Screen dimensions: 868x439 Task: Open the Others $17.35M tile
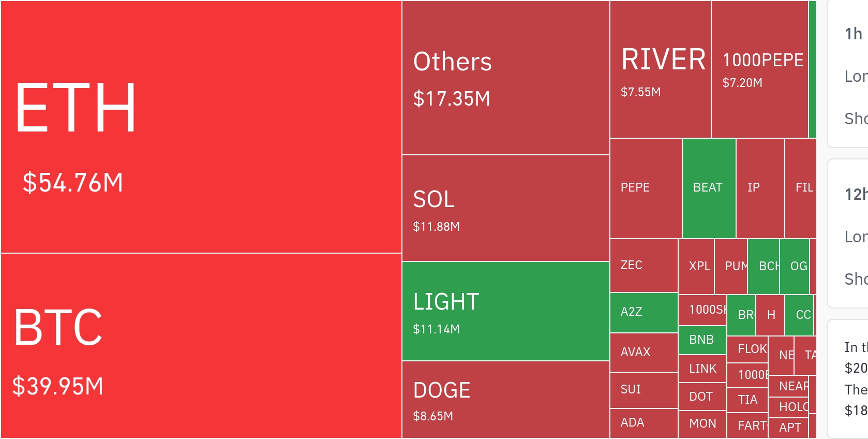(505, 78)
